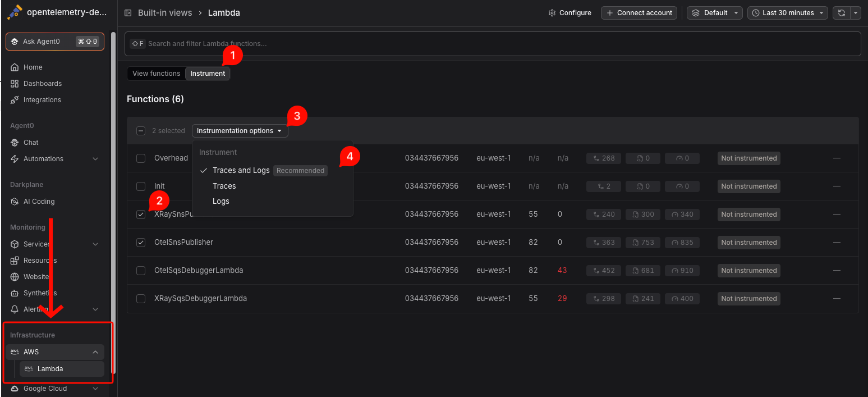The height and width of the screenshot is (397, 868).
Task: Click the Integrations plug icon
Action: coord(15,100)
